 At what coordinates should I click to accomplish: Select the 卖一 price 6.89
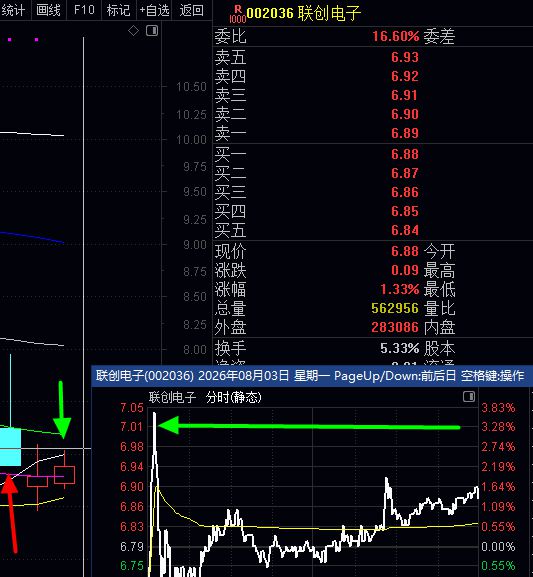point(405,133)
